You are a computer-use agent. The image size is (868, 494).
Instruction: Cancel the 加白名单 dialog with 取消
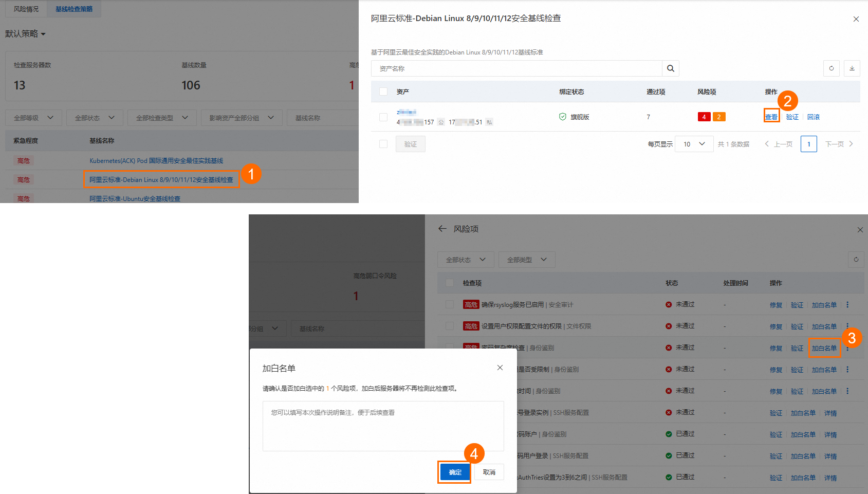[x=489, y=472]
